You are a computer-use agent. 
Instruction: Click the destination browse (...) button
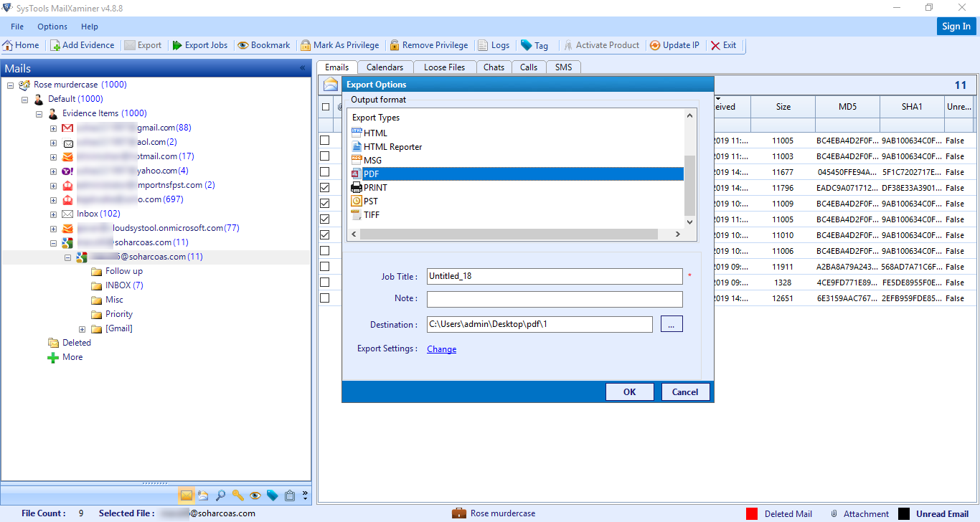[x=672, y=324]
